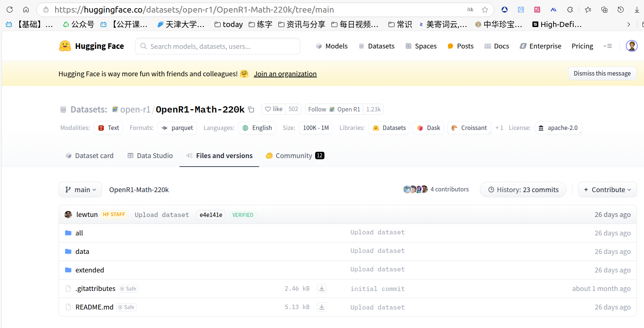Click the 4 contributors text

coord(450,189)
